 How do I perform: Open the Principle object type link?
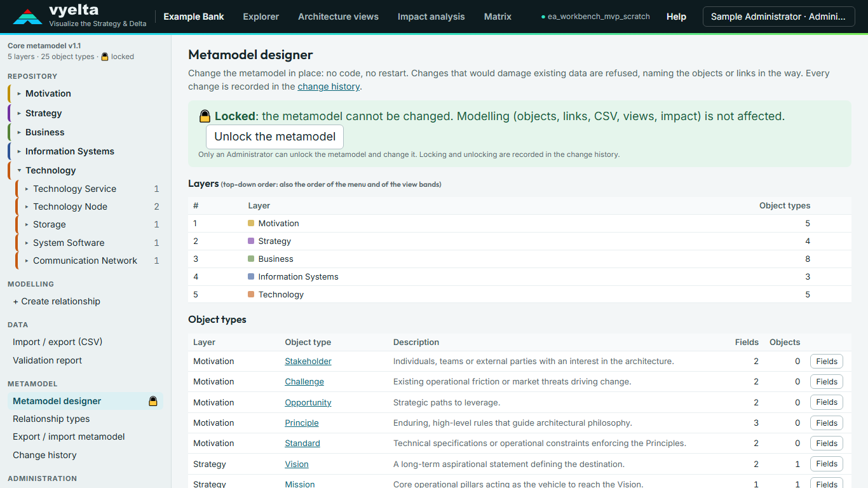pos(302,423)
